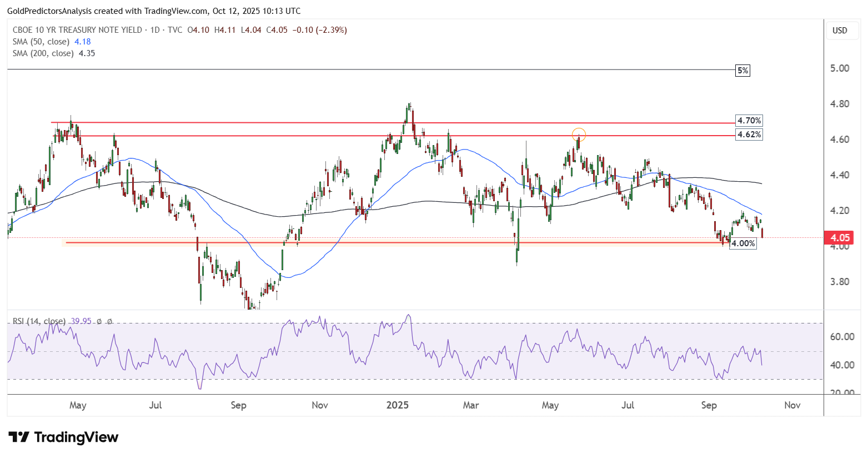
Task: Click the RSI value 39.95
Action: coord(82,321)
